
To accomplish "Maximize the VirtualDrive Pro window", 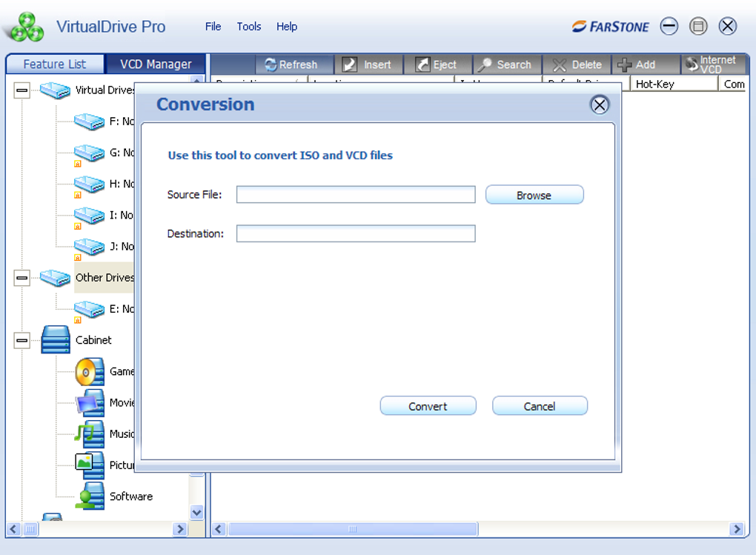I will [698, 26].
